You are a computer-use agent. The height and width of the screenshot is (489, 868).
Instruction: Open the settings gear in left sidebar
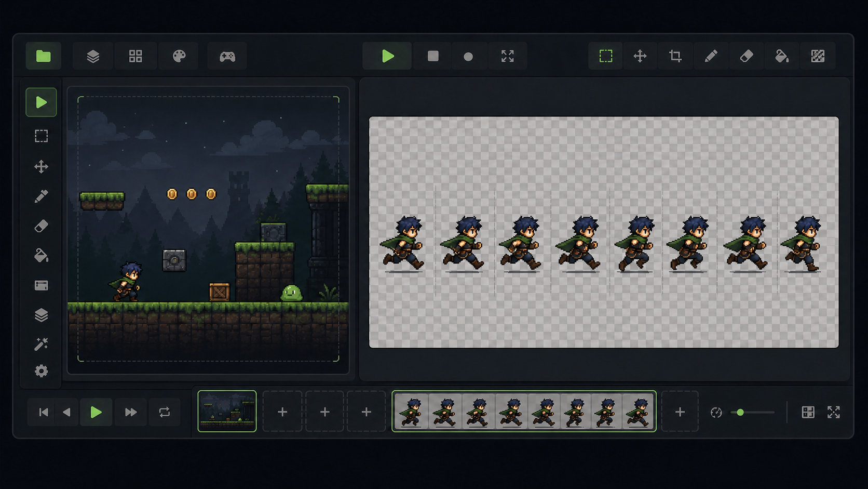[41, 371]
